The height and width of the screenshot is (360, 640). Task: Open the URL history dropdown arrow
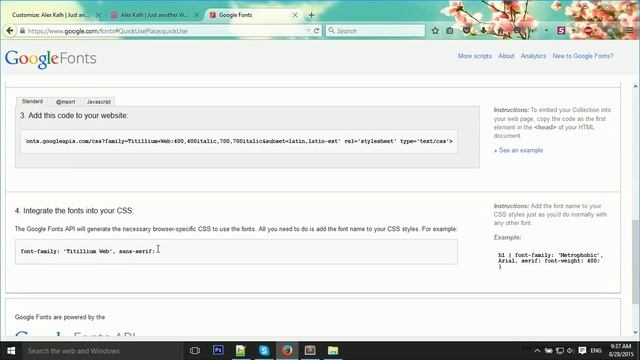(308, 31)
